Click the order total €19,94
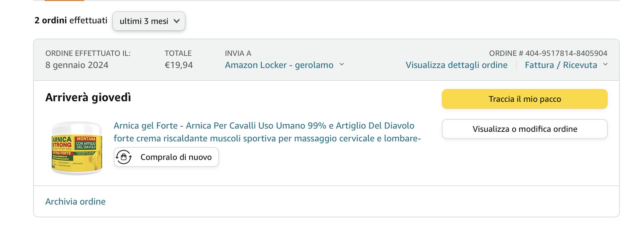Image resolution: width=644 pixels, height=225 pixels. click(178, 65)
